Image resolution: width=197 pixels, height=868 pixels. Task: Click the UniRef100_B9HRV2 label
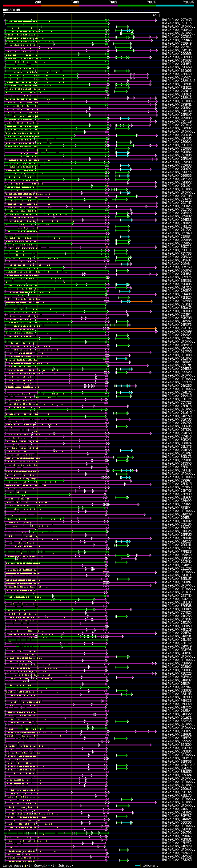[x=177, y=182]
